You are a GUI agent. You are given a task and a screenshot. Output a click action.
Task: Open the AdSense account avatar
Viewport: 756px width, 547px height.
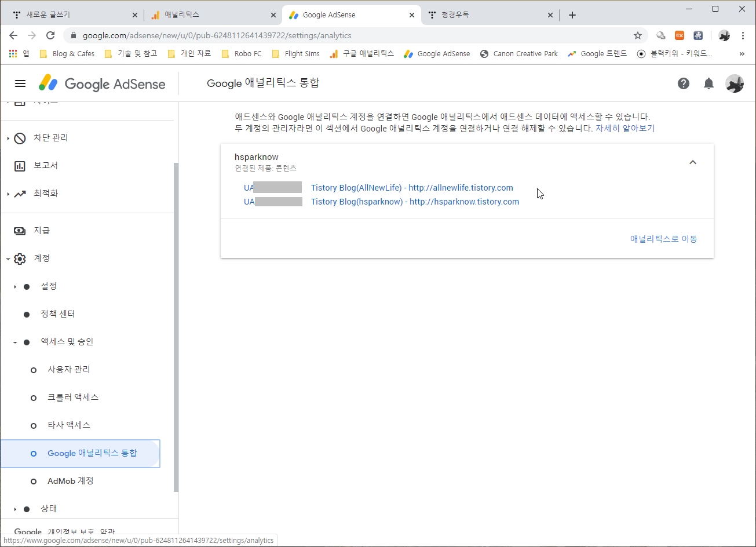coord(735,83)
